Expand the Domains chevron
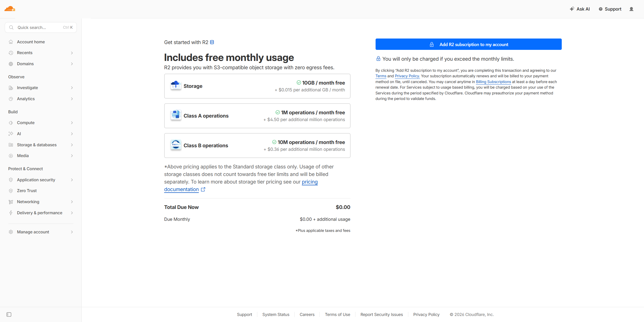The height and width of the screenshot is (322, 644). click(72, 64)
